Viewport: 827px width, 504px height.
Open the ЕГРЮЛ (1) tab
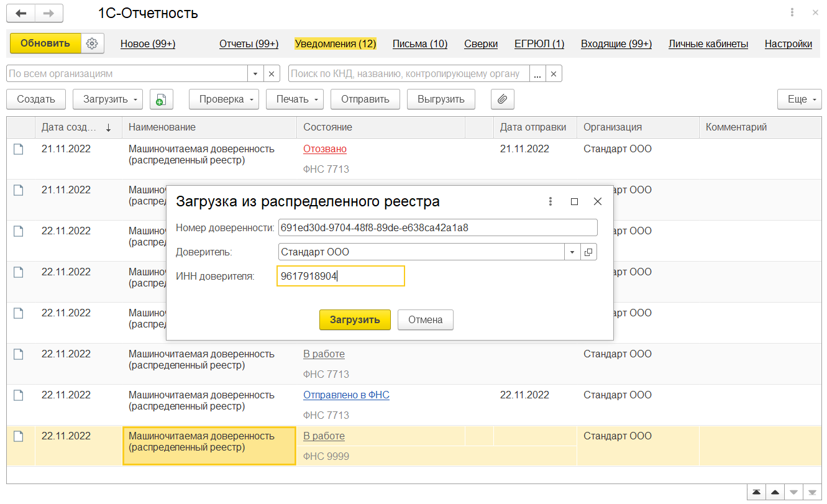click(539, 44)
